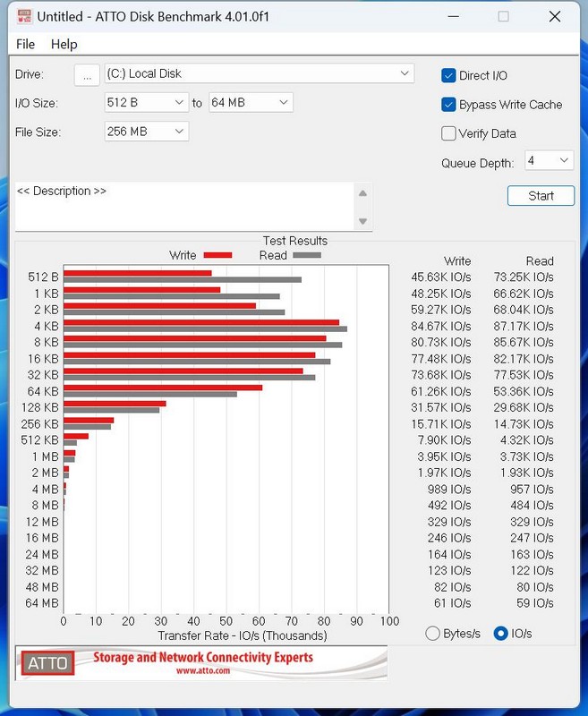The width and height of the screenshot is (588, 716).
Task: Click the drive browse (...) button
Action: [x=87, y=75]
